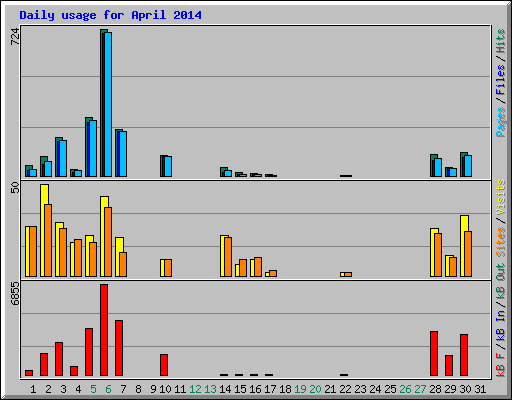This screenshot has height=400, width=512.
Task: Select the red kB bar for day 28
Action: (x=434, y=354)
